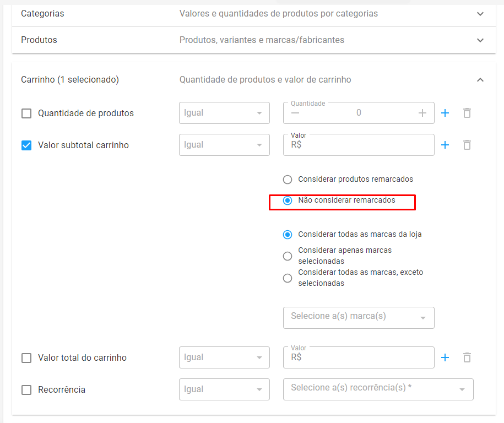Click the Valor R$ field for subtotal

(x=359, y=145)
